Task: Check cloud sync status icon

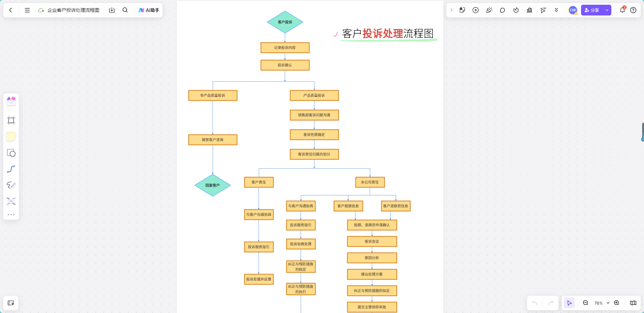Action: click(41, 10)
